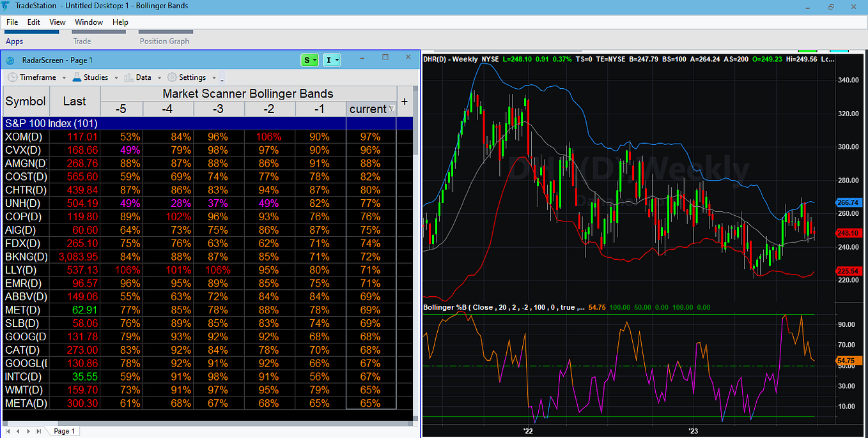Select the Page 1 tab

pos(64,431)
